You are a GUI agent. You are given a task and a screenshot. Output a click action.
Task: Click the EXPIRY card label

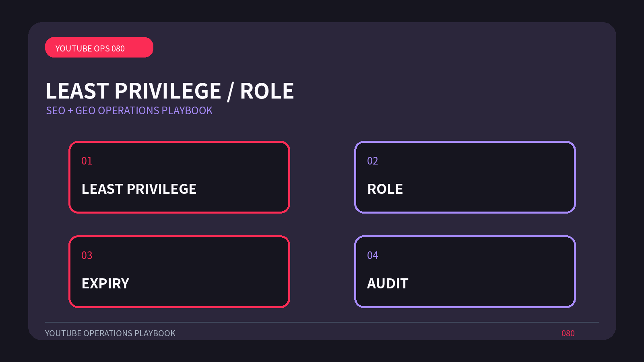pos(105,284)
